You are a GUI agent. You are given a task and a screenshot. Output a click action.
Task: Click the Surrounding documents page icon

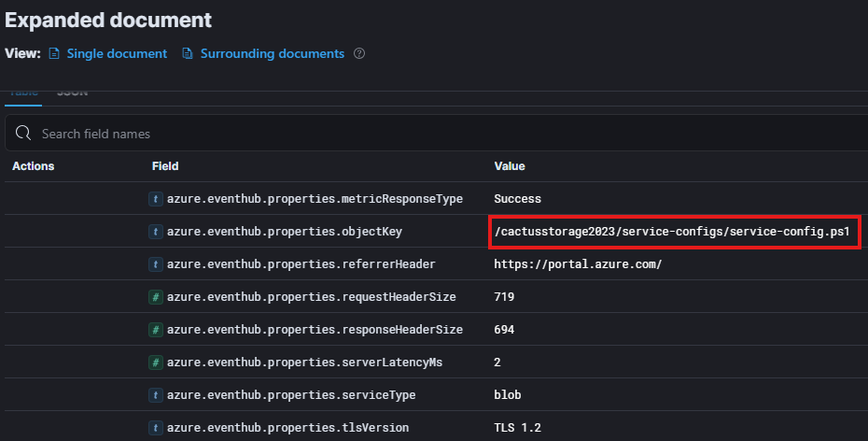click(188, 54)
